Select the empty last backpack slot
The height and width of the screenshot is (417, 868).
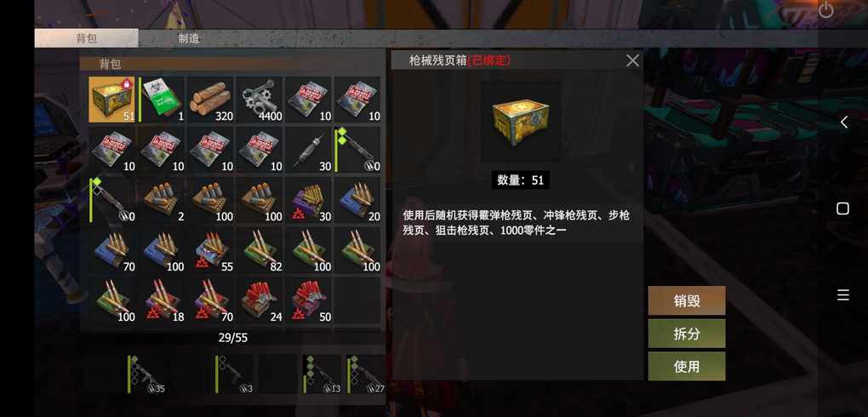pos(357,300)
